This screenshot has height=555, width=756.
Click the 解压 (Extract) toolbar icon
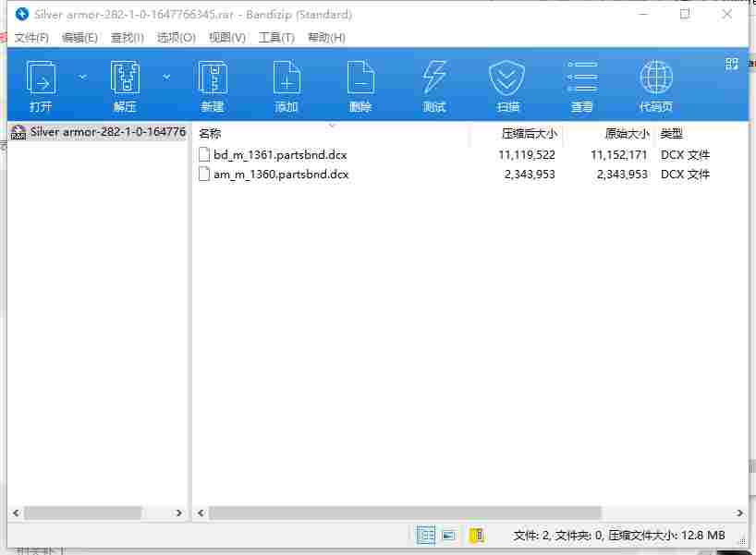125,77
